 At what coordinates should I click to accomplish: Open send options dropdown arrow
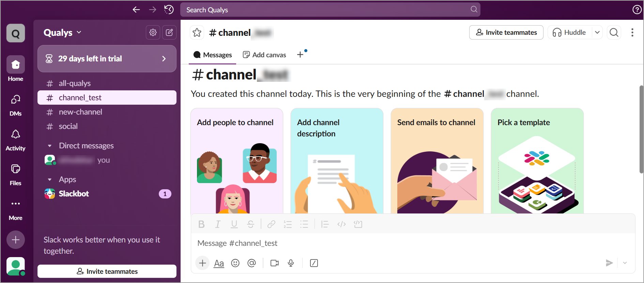tap(625, 263)
